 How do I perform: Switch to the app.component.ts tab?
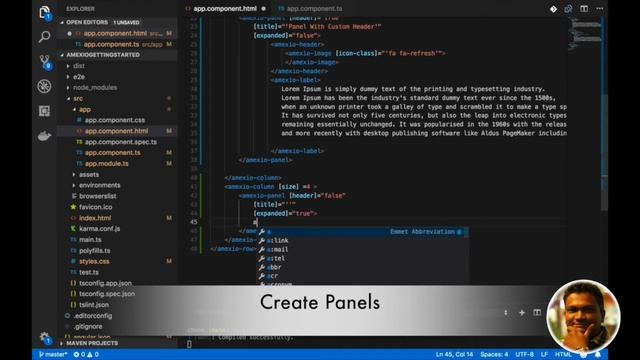click(314, 9)
